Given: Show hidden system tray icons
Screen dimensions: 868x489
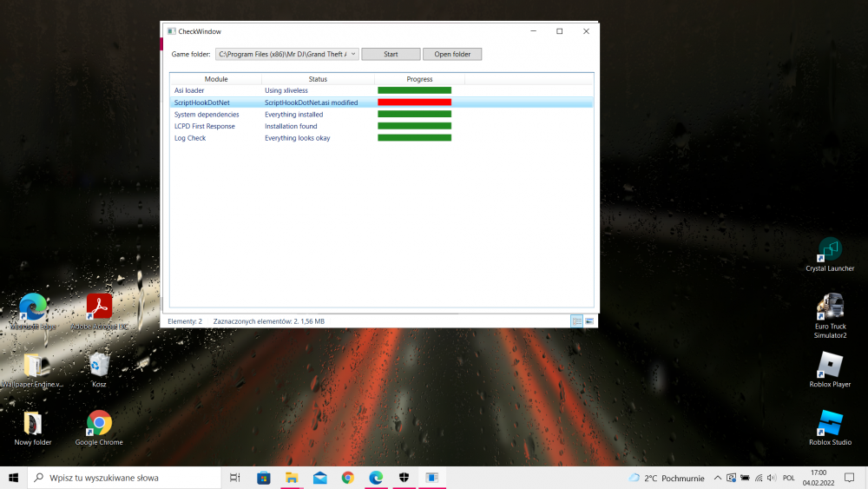Looking at the screenshot, I should 718,478.
